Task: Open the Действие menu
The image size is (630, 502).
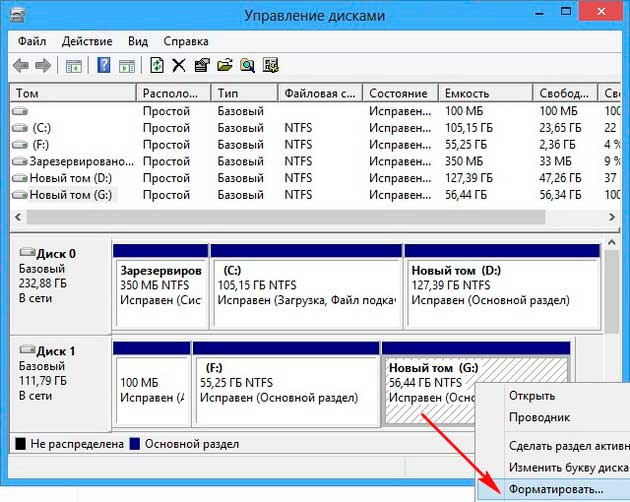Action: [87, 41]
